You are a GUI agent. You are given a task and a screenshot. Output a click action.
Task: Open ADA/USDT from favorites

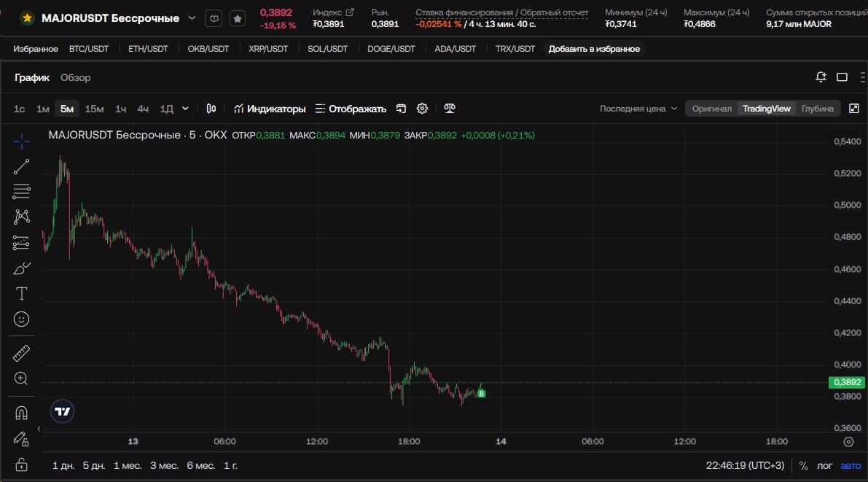coord(455,49)
